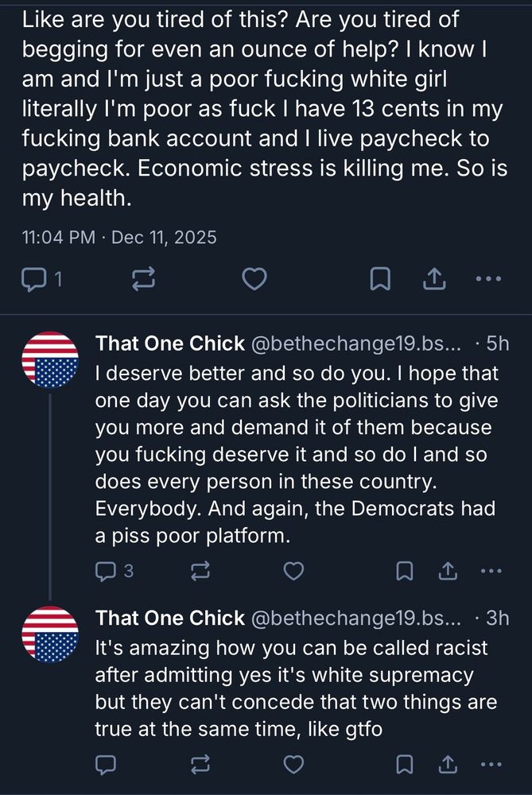This screenshot has width=532, height=795.
Task: Open That One Chick profile from 5h reply
Action: (x=169, y=343)
